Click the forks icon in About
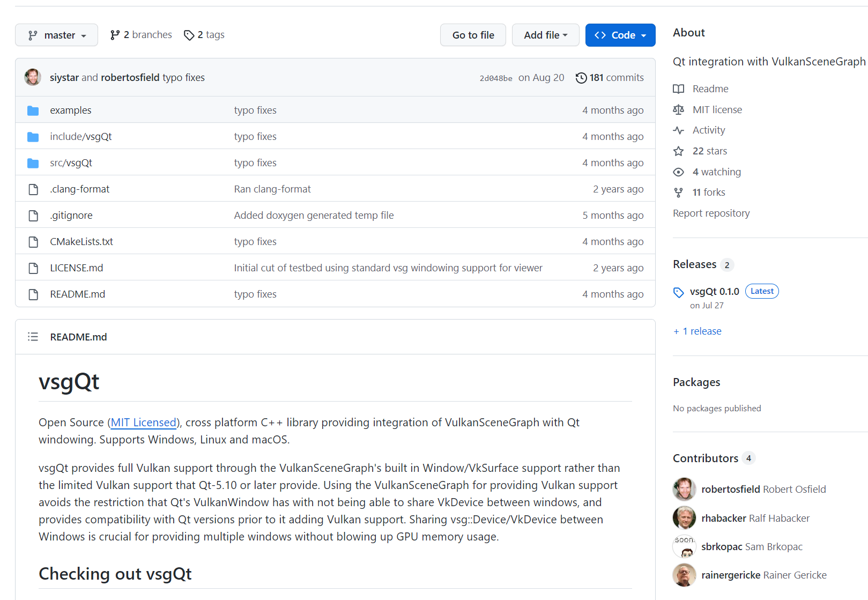868x600 pixels. pyautogui.click(x=679, y=192)
